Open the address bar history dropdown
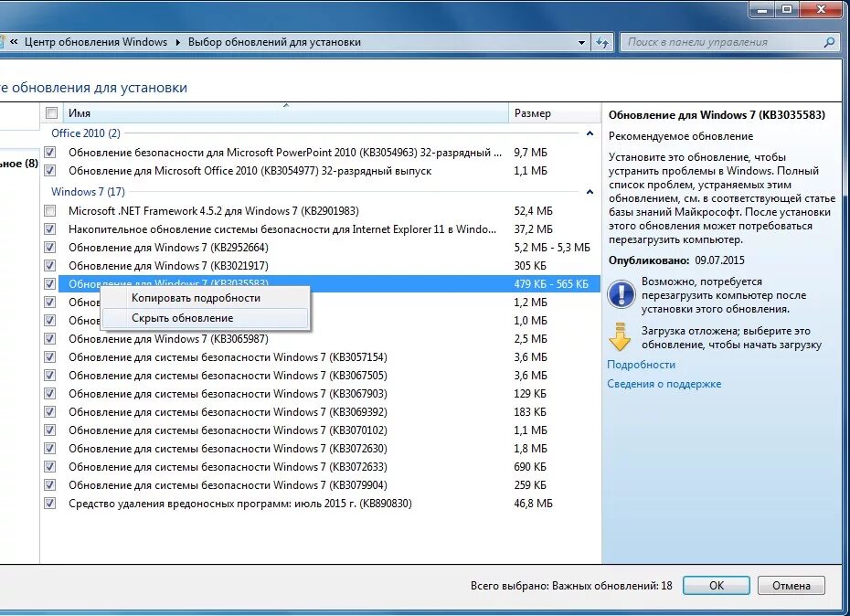 pos(581,42)
